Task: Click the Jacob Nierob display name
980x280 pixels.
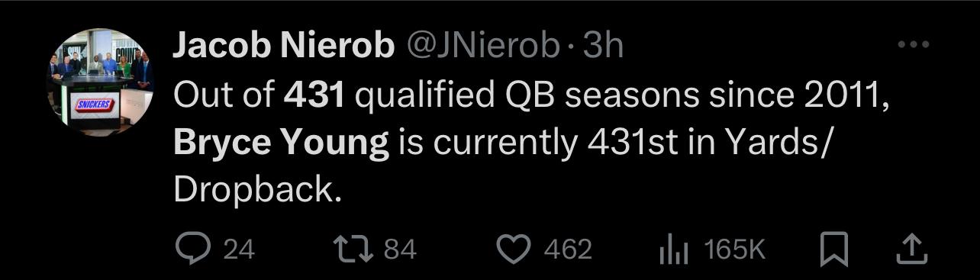Action: tap(284, 47)
